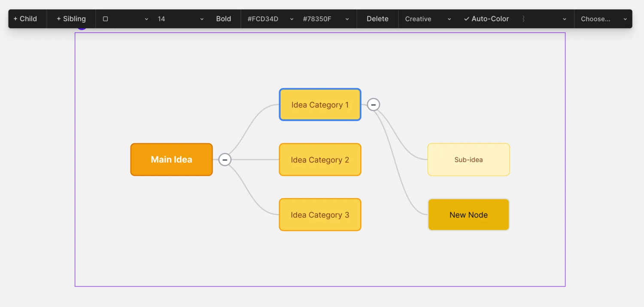This screenshot has width=644, height=307.
Task: Select the Main Idea node
Action: coord(171,160)
